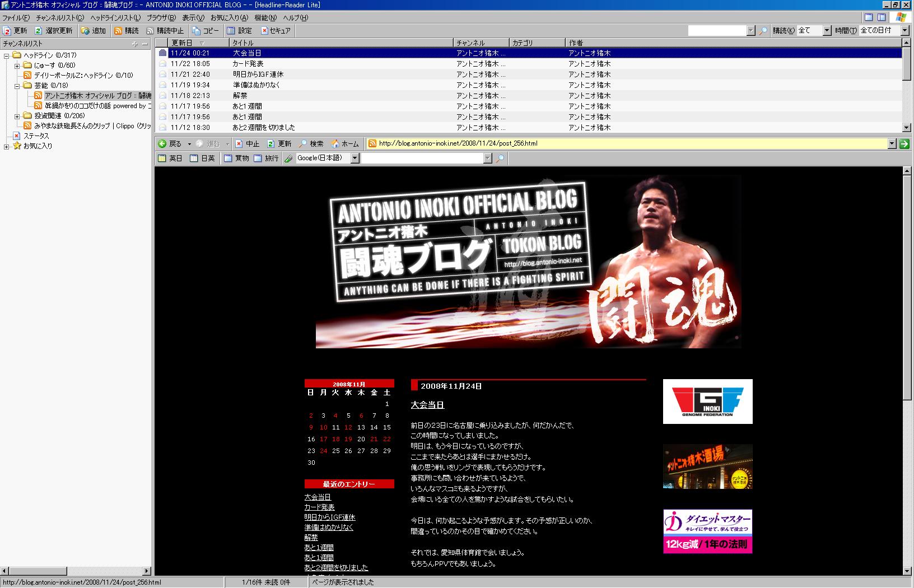Screen dimensions: 914x588
Task: Open the チャンネルリスト menu
Action: pyautogui.click(x=59, y=18)
